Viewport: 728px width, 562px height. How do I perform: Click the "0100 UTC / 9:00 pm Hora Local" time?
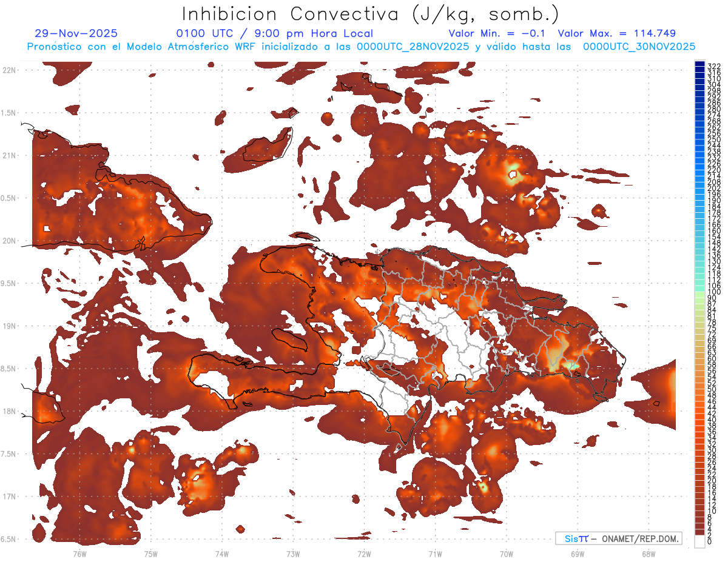(274, 33)
